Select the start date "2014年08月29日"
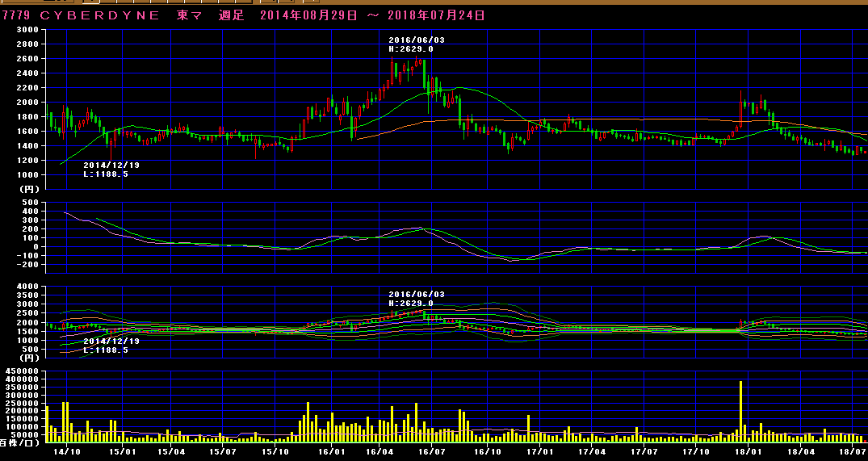The image size is (868, 461). pyautogui.click(x=309, y=15)
